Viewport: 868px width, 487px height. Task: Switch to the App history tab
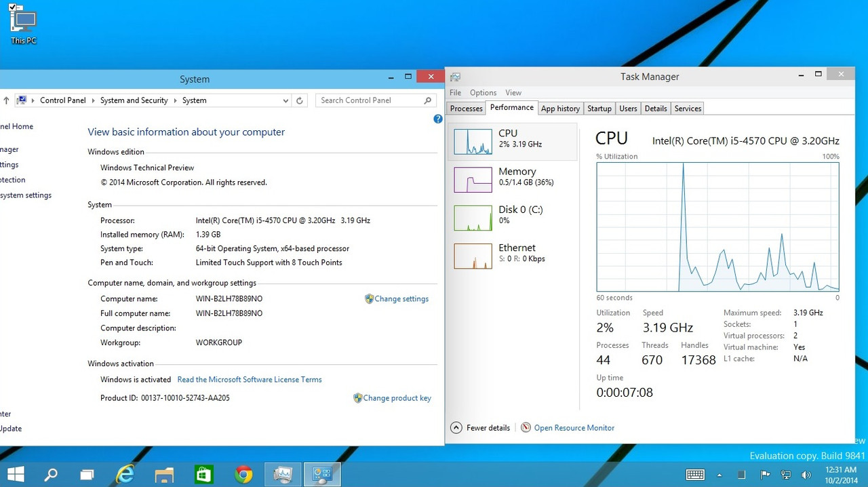[560, 109]
